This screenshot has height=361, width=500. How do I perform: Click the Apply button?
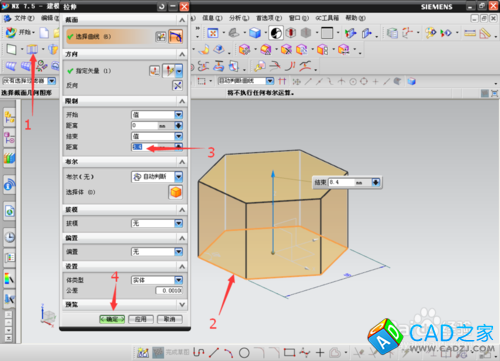click(x=141, y=319)
